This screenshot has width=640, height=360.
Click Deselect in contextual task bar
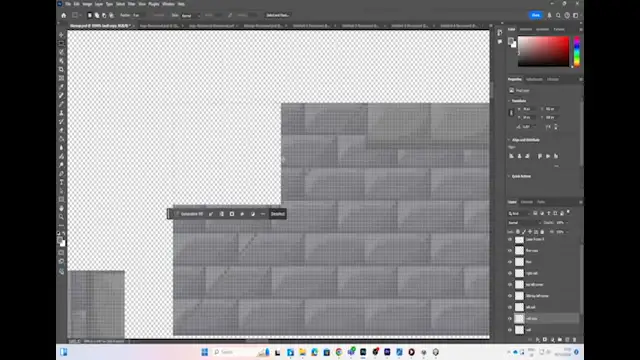coord(278,214)
